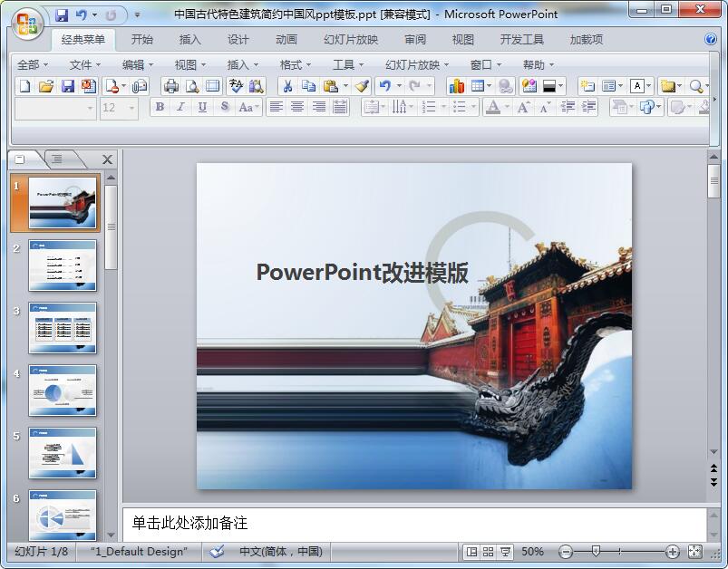Open the Office button menu
The image size is (728, 569).
pyautogui.click(x=27, y=23)
